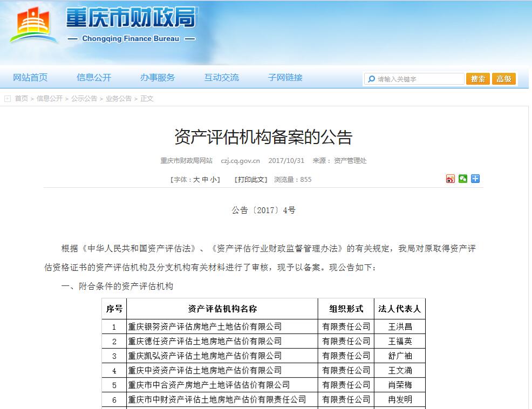Image resolution: width=532 pixels, height=409 pixels.
Task: Click the source site czj.cq.gov.cn text
Action: click(x=240, y=161)
